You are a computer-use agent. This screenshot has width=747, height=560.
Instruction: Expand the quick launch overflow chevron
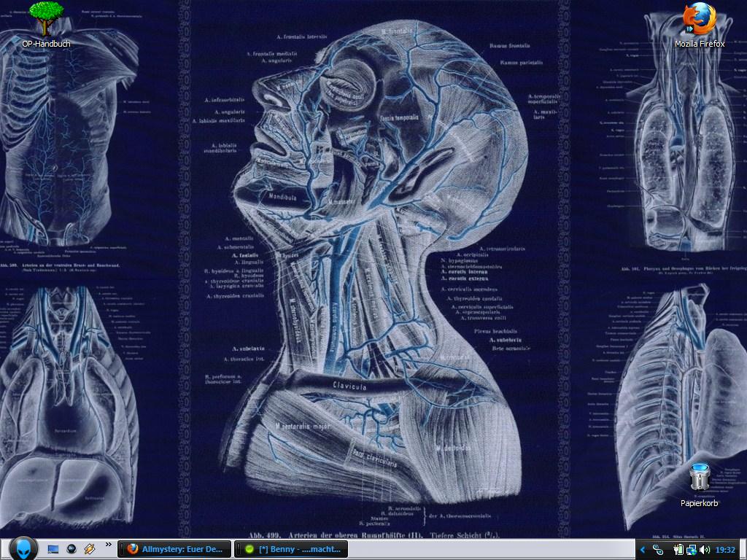pos(109,544)
